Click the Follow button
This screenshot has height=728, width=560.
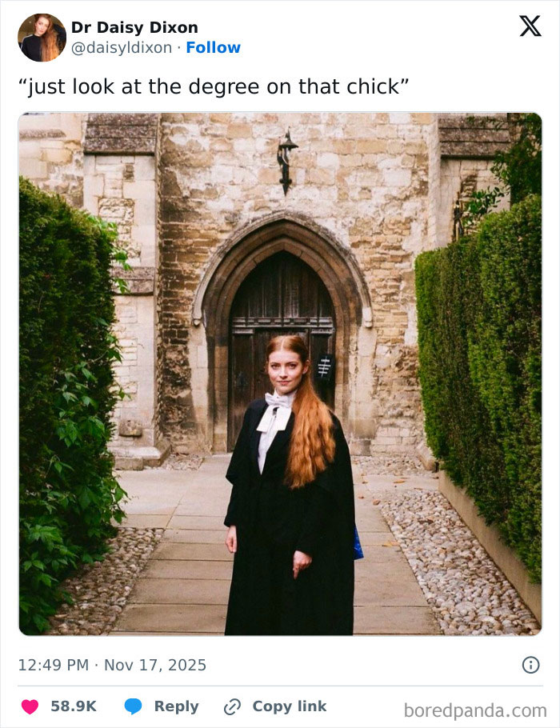point(213,48)
